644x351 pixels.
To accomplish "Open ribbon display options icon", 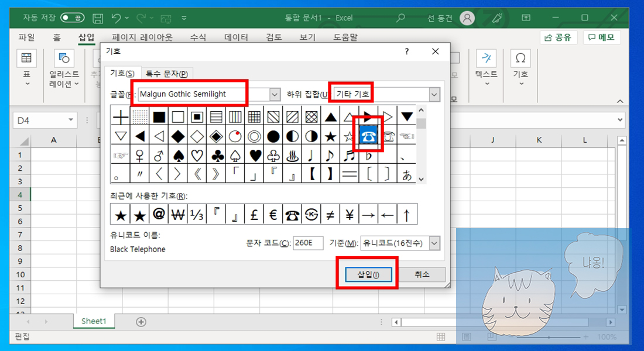I will point(526,18).
